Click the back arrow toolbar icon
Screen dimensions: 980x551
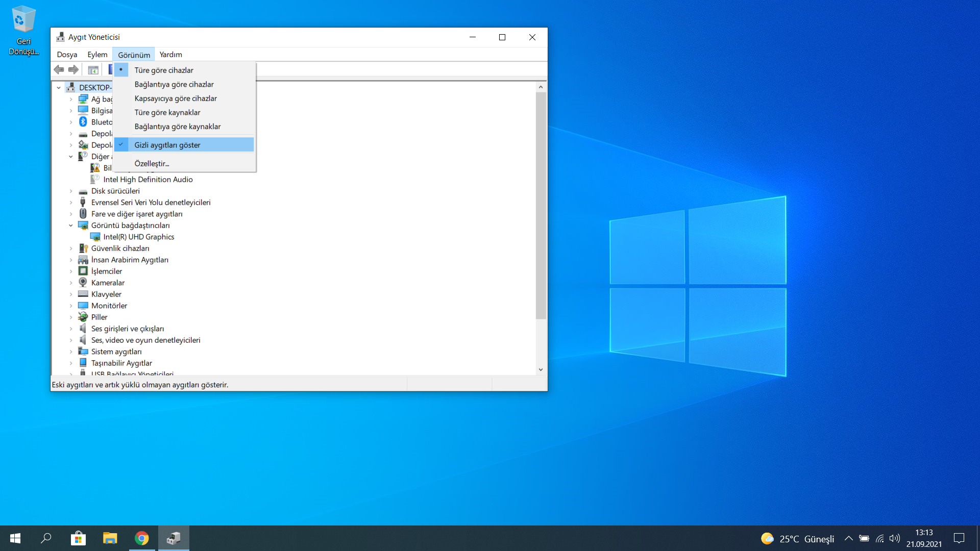[59, 70]
